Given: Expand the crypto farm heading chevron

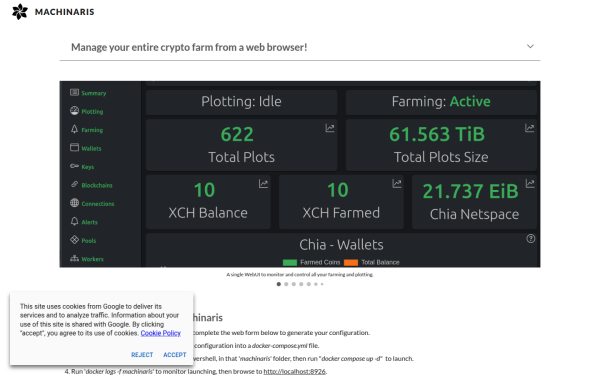Looking at the screenshot, I should pos(530,46).
